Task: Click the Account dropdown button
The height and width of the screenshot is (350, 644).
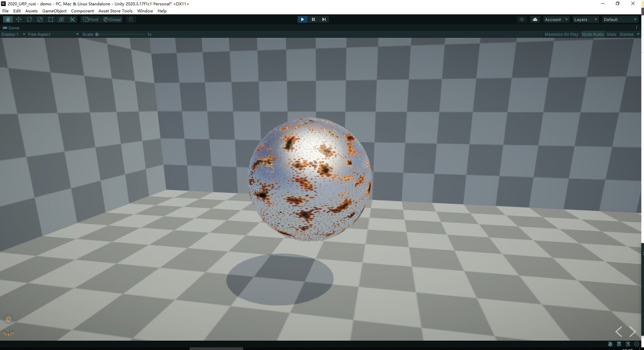Action: (556, 19)
